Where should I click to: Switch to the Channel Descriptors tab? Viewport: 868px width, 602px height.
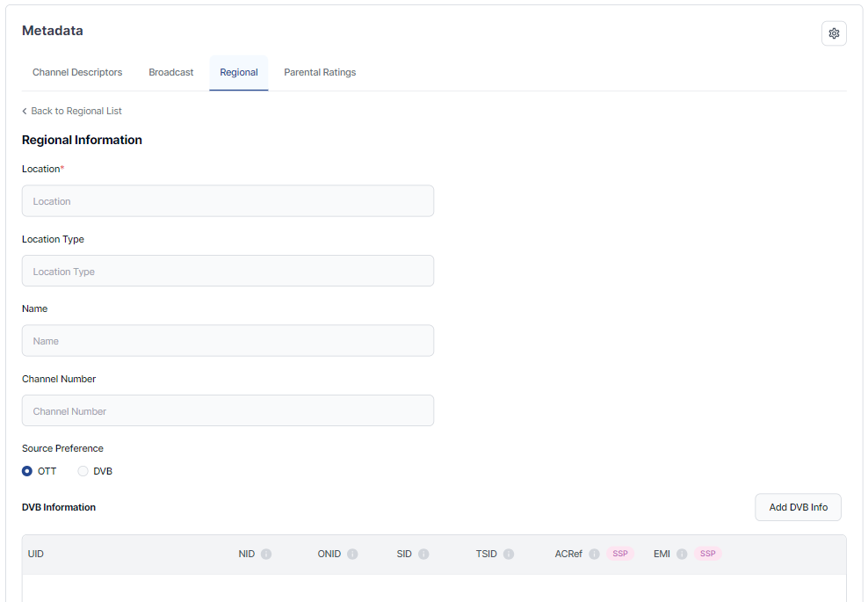(x=77, y=72)
